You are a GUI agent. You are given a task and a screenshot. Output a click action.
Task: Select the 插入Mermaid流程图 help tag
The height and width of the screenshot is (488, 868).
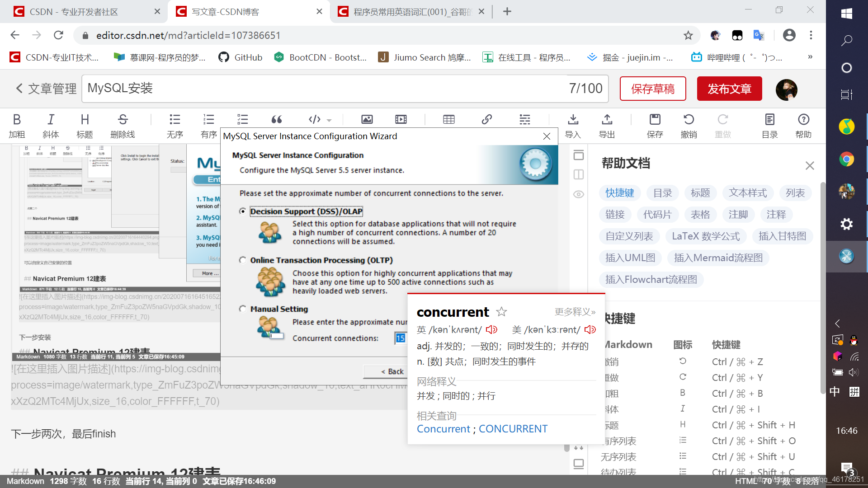(x=718, y=258)
